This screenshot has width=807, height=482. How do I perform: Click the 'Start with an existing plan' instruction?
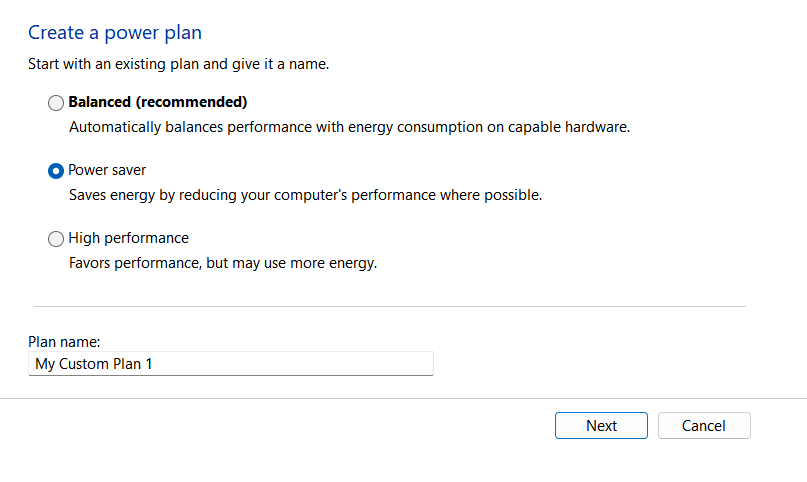[178, 65]
